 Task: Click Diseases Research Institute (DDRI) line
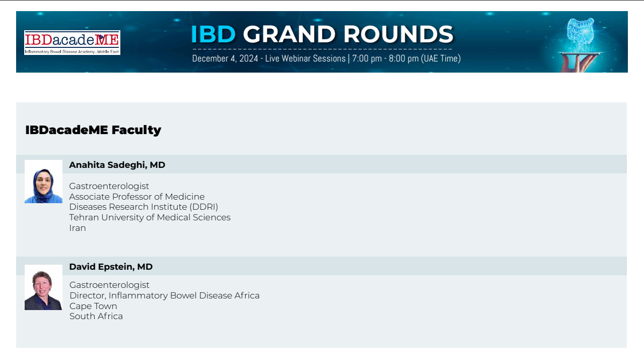click(144, 207)
